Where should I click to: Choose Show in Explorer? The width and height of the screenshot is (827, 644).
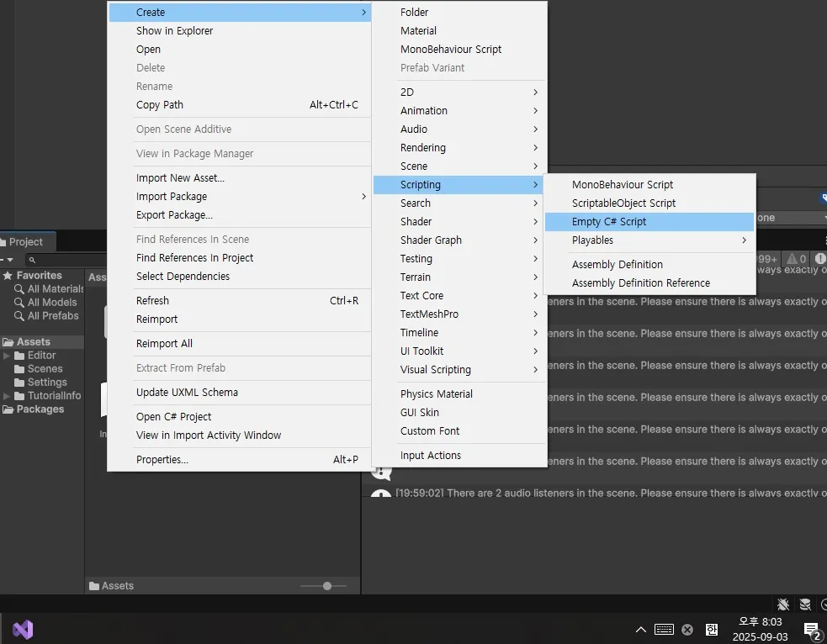(x=240, y=30)
